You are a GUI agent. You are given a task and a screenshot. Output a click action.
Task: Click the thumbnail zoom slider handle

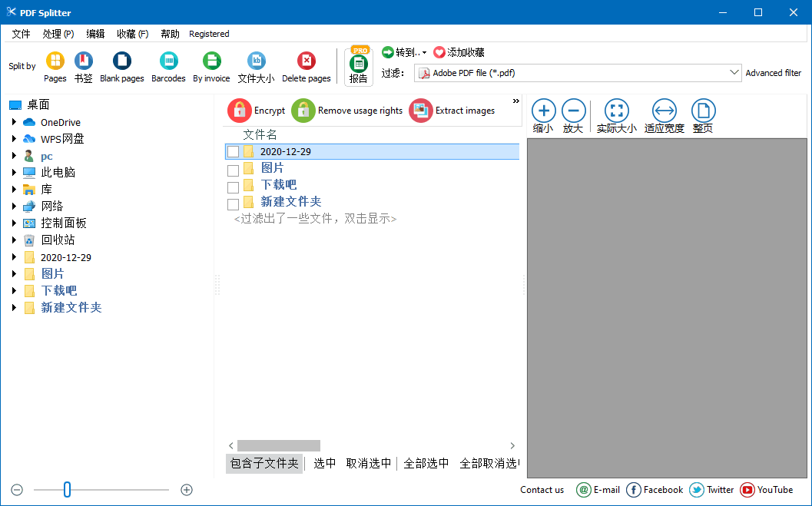click(67, 489)
